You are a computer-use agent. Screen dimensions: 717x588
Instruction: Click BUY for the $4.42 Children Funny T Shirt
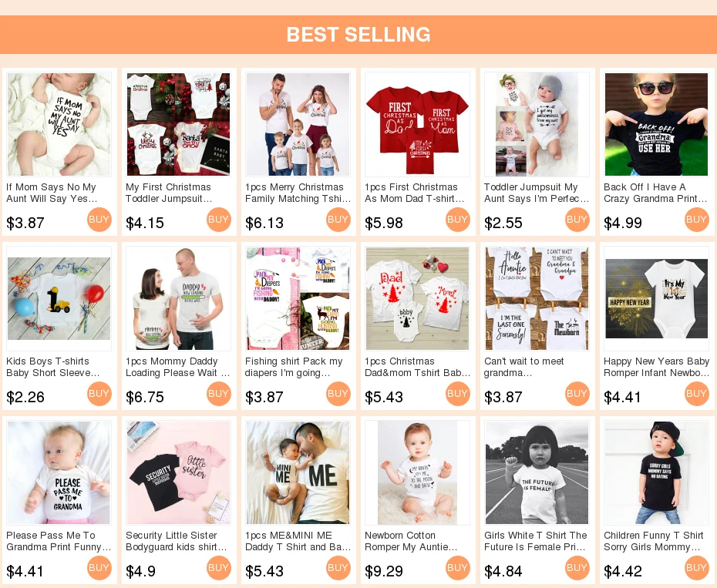[697, 568]
